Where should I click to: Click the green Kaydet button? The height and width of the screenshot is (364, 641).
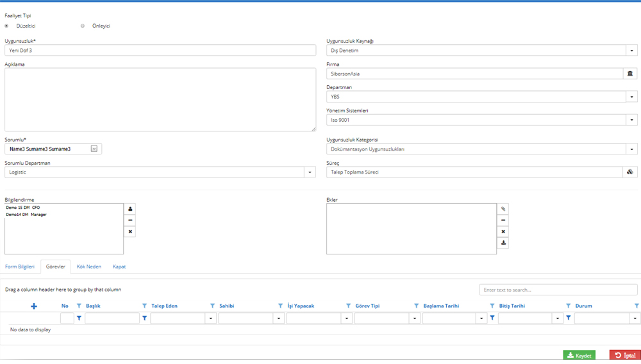579,356
